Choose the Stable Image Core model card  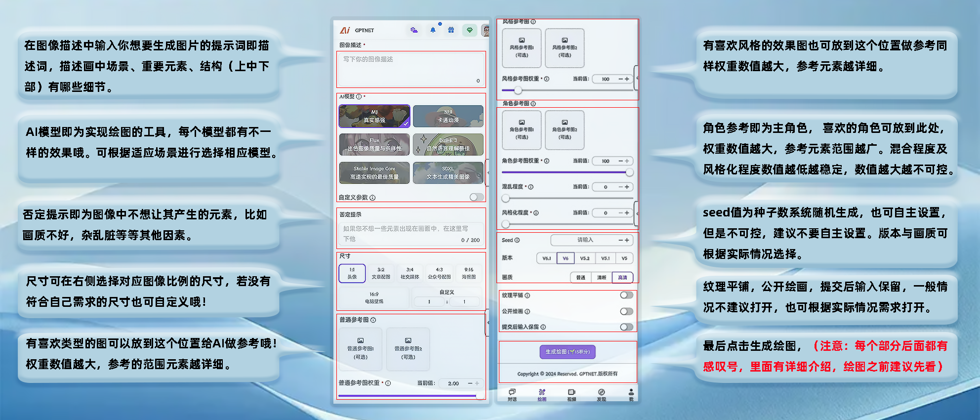pyautogui.click(x=374, y=172)
